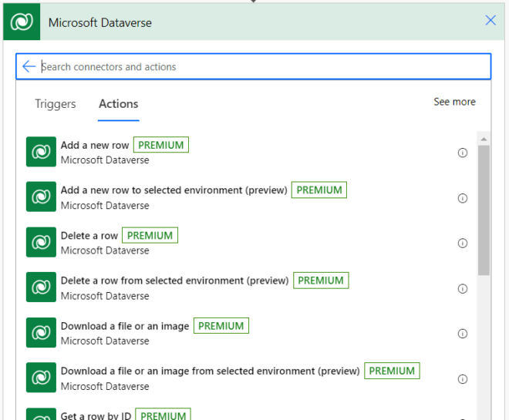Image resolution: width=509 pixels, height=420 pixels.
Task: Click icon for Add a new row to selected environment
Action: click(41, 197)
